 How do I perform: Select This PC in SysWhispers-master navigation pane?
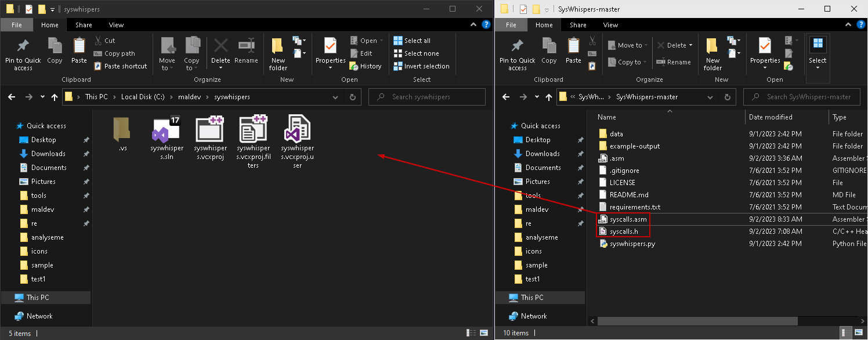[x=532, y=298]
